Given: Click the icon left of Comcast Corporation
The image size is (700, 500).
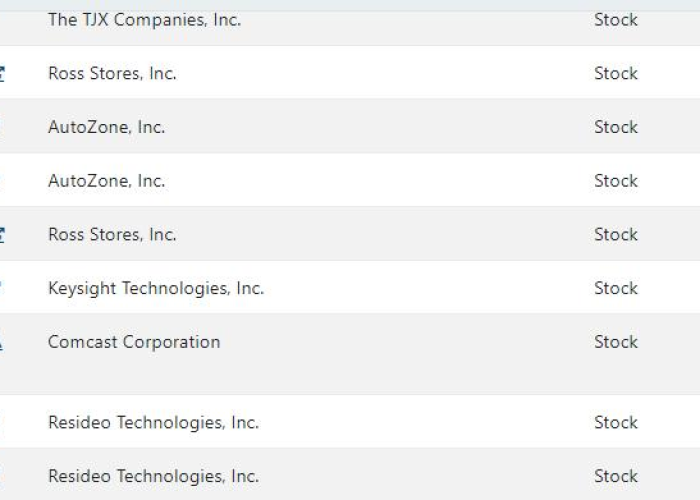Looking at the screenshot, I should click(1, 343).
